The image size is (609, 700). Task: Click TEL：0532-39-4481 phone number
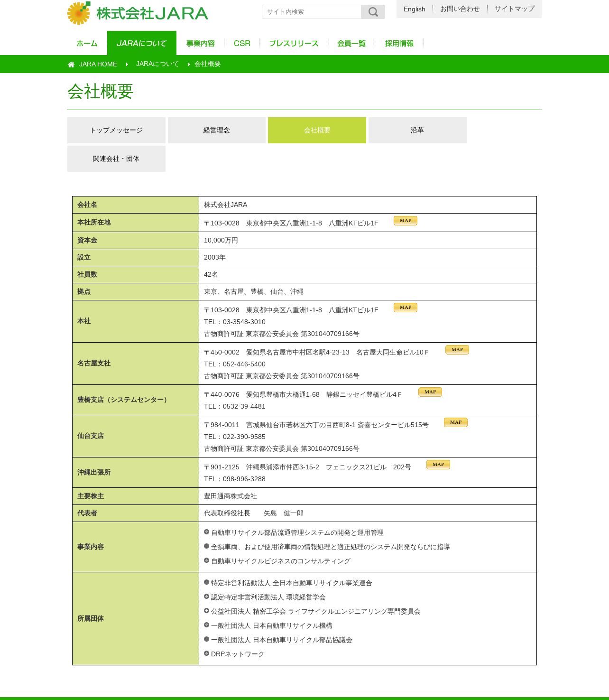235,406
